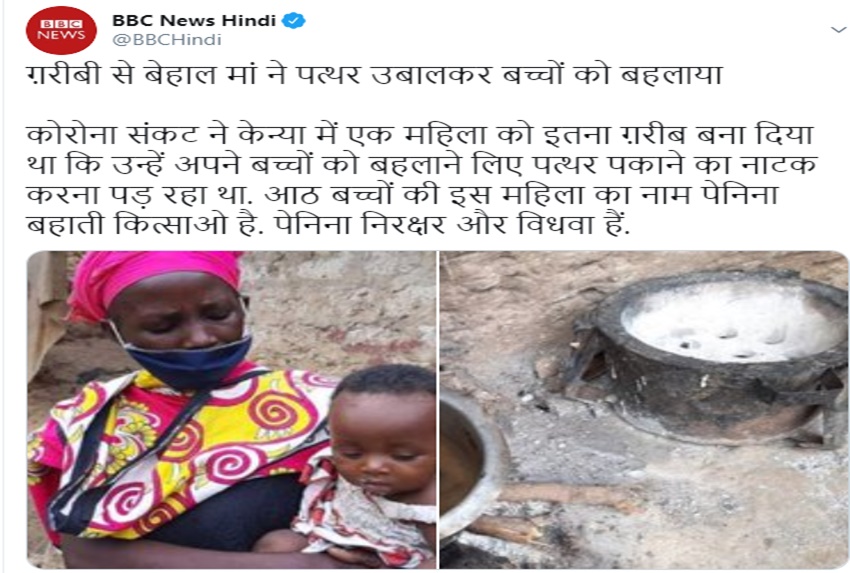The height and width of the screenshot is (573, 850).
Task: Click the blue verified checkmark badge
Action: coord(294,21)
